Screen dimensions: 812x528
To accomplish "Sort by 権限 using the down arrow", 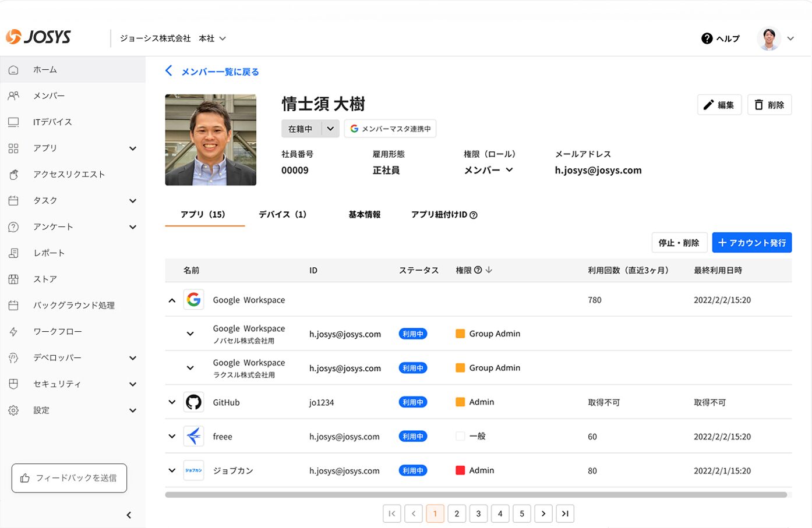I will [x=489, y=270].
